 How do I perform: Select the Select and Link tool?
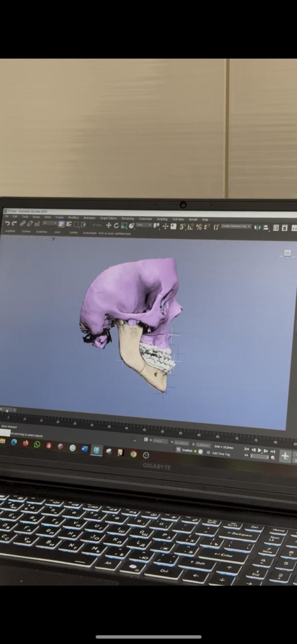(x=22, y=224)
